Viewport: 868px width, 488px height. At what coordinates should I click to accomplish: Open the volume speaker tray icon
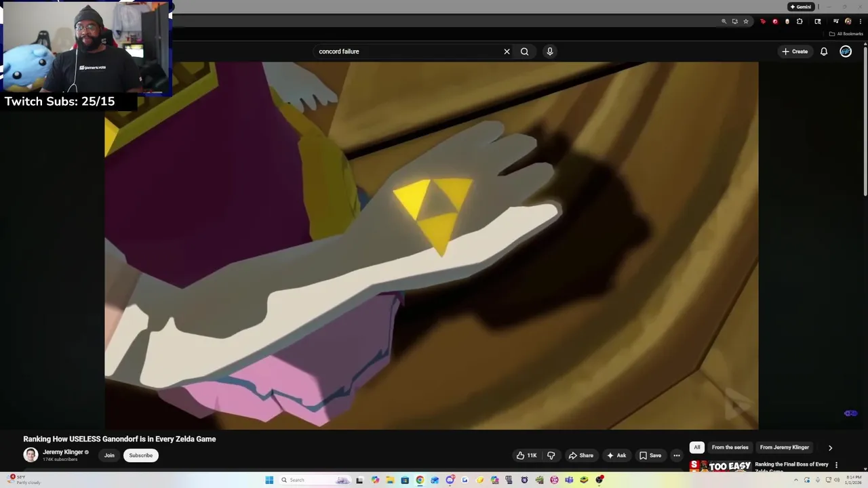pos(837,480)
